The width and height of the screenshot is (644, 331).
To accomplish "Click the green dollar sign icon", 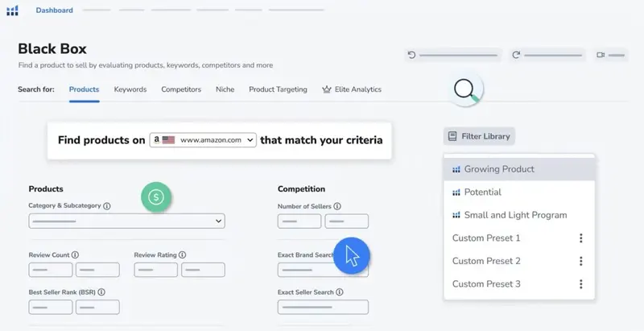I will point(158,197).
